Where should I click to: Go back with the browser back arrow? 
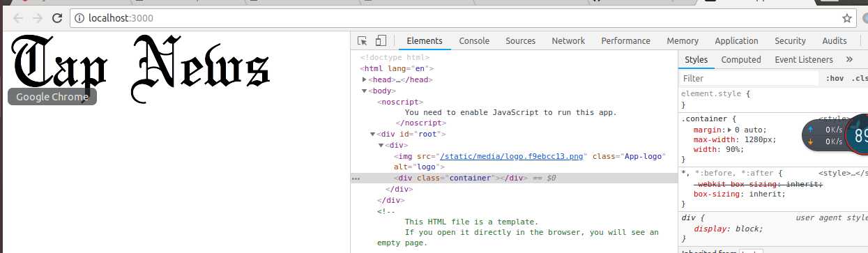click(x=18, y=18)
